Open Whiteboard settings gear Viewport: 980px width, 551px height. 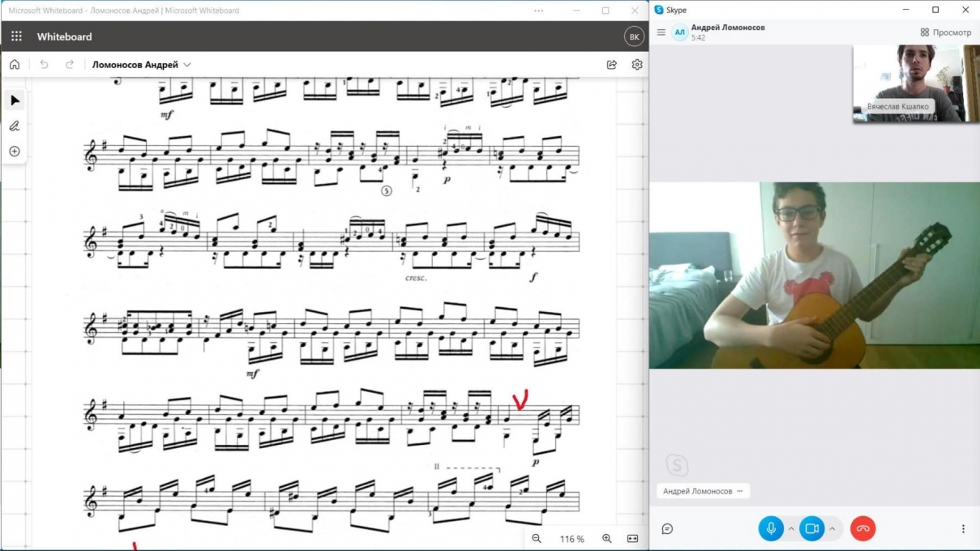637,65
